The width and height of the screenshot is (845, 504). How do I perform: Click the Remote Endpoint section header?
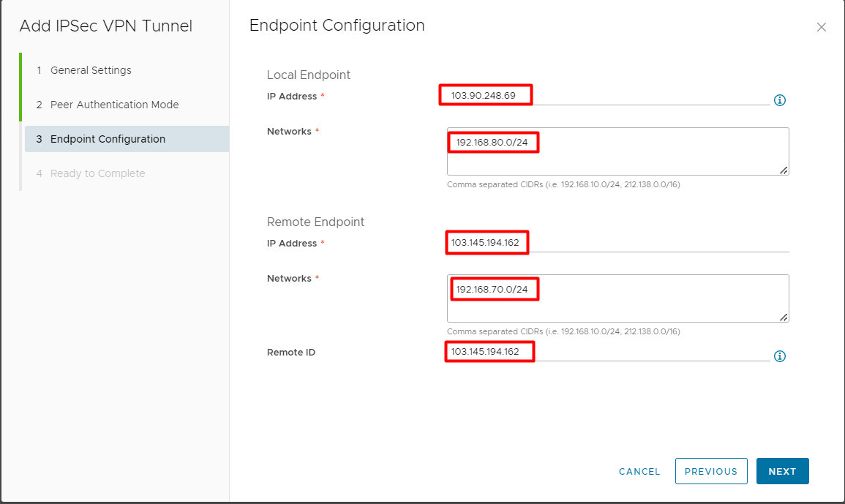pyautogui.click(x=315, y=222)
